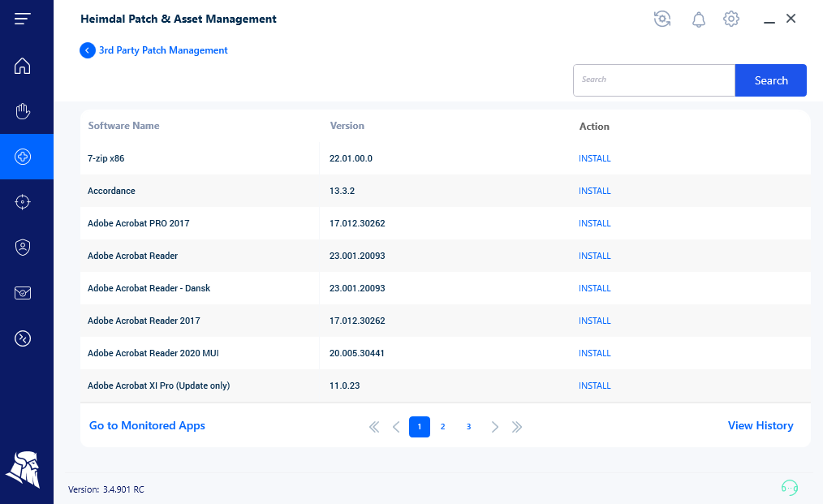Image resolution: width=823 pixels, height=504 pixels.
Task: Select Adobe Acrobat XI Pro (Update only) name cell
Action: coord(158,386)
